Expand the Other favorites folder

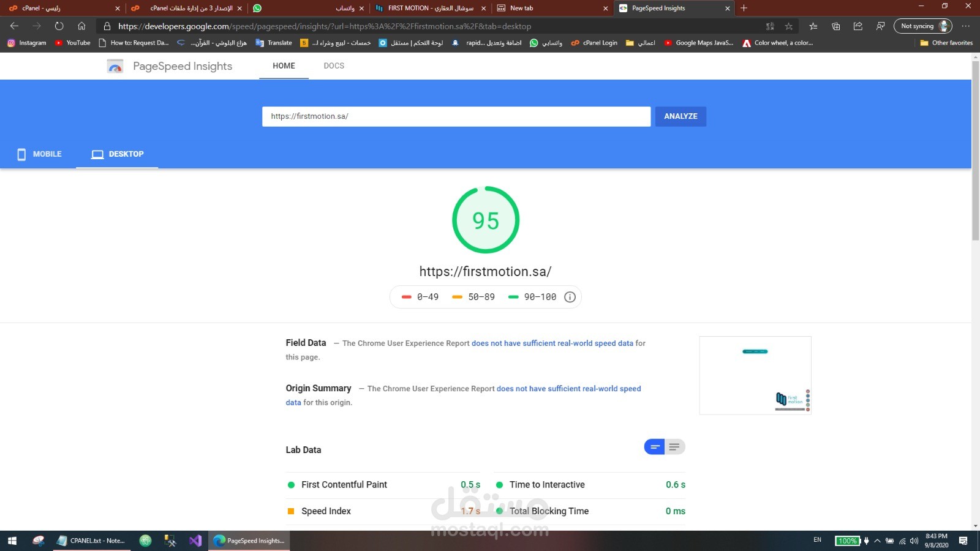pos(946,43)
